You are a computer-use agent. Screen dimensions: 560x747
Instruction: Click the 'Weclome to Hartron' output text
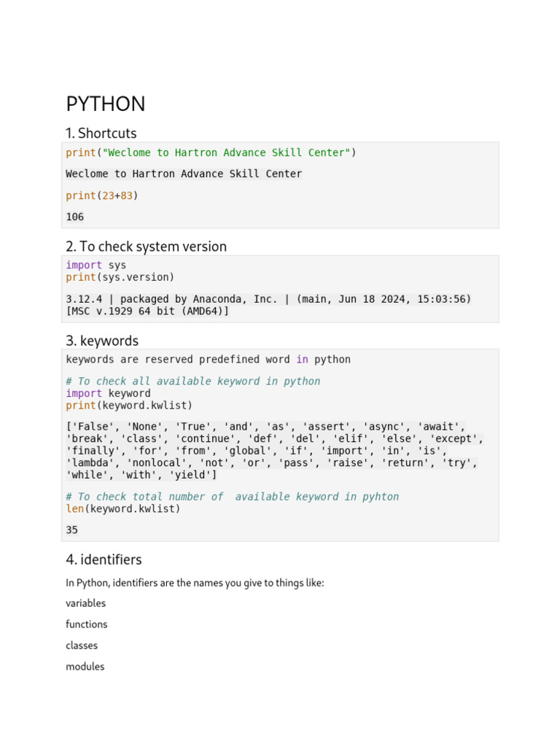pyautogui.click(x=184, y=174)
